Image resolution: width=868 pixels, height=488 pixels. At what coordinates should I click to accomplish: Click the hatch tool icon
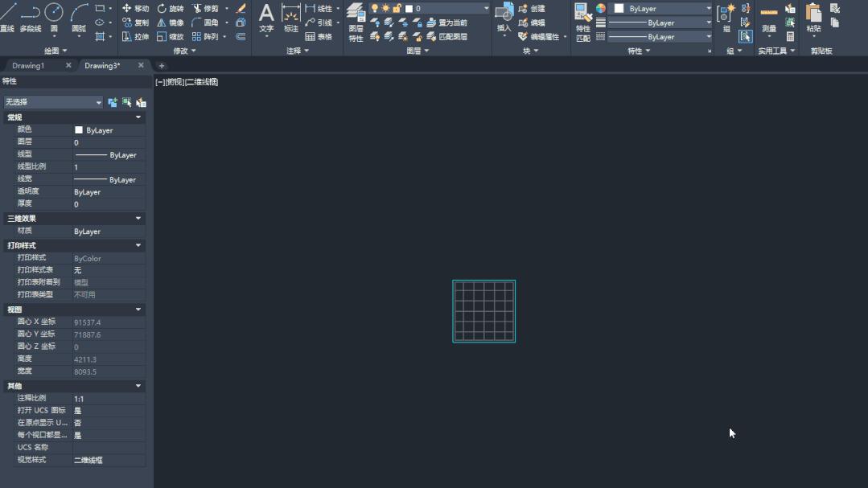100,36
